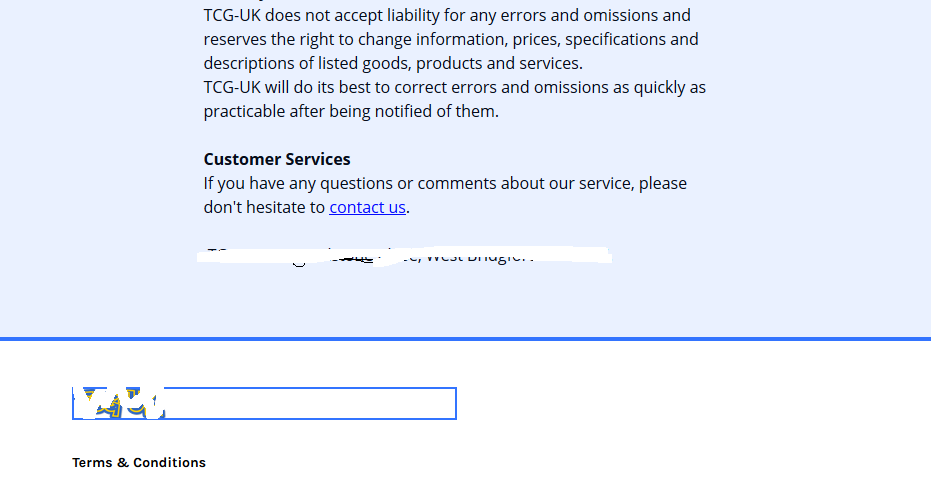Click the word 'comments' in the Customer Services text

point(457,183)
